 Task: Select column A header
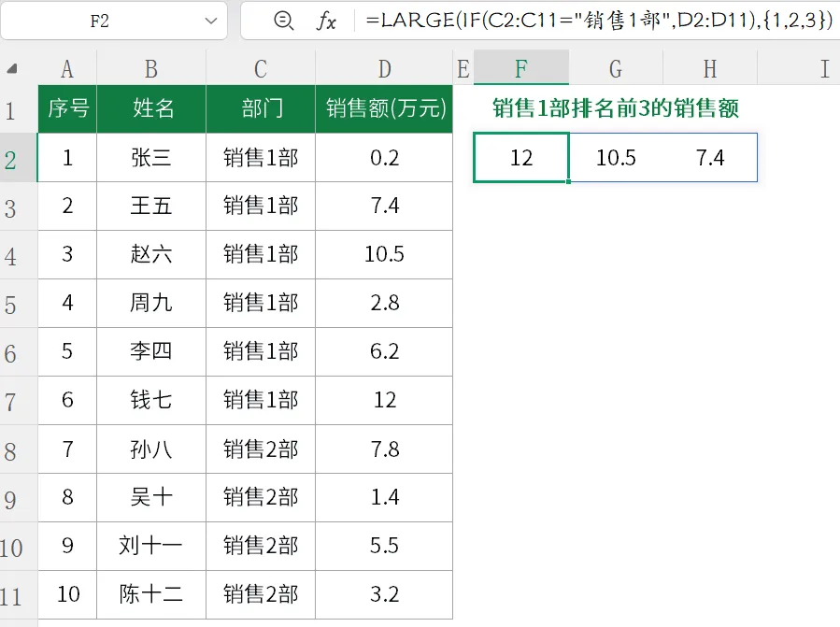click(x=67, y=68)
